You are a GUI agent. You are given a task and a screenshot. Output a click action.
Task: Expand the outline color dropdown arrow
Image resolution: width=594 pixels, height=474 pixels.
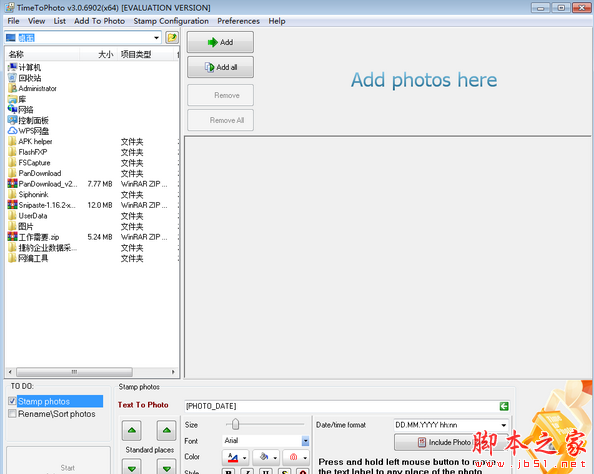coord(305,458)
